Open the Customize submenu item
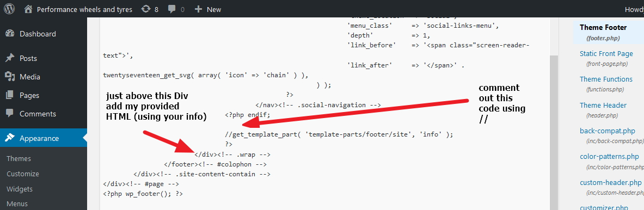 coord(23,174)
